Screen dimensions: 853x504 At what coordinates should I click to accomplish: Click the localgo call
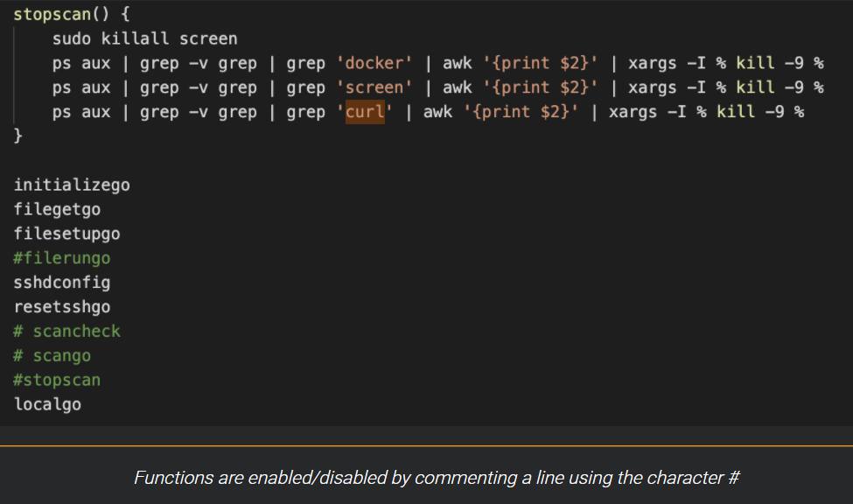pyautogui.click(x=47, y=404)
